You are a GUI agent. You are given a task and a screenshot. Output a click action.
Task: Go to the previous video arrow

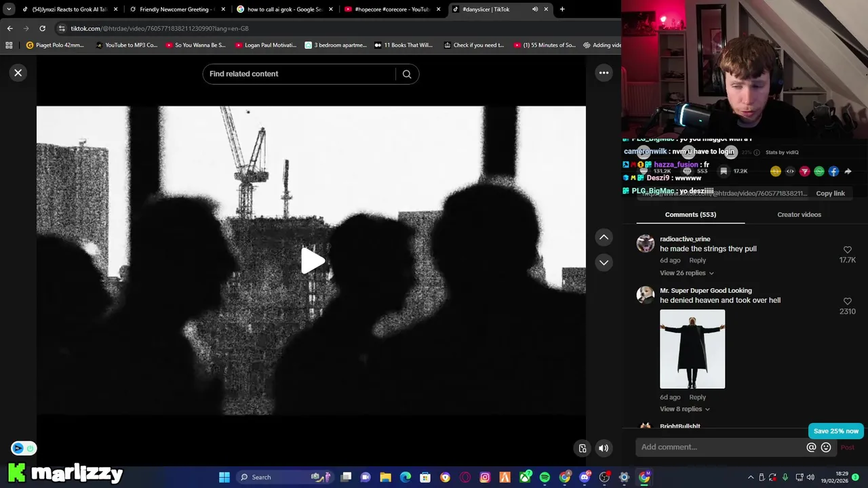click(604, 237)
